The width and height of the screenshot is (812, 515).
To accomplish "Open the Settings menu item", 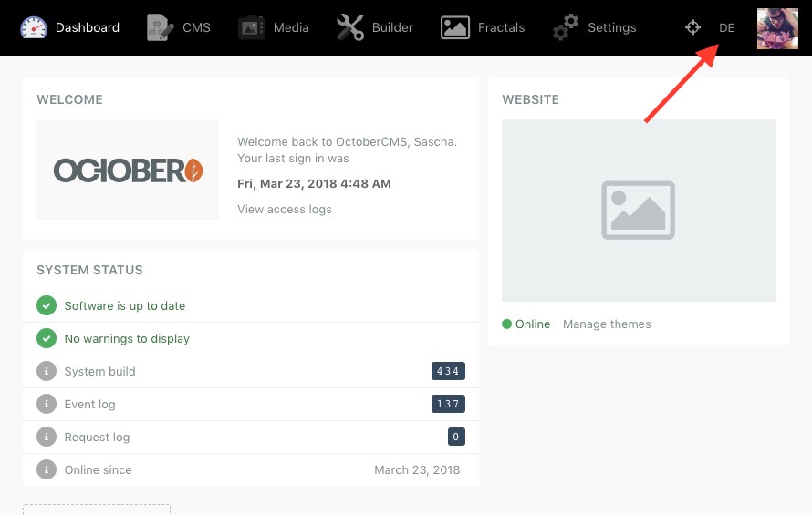I will (595, 27).
